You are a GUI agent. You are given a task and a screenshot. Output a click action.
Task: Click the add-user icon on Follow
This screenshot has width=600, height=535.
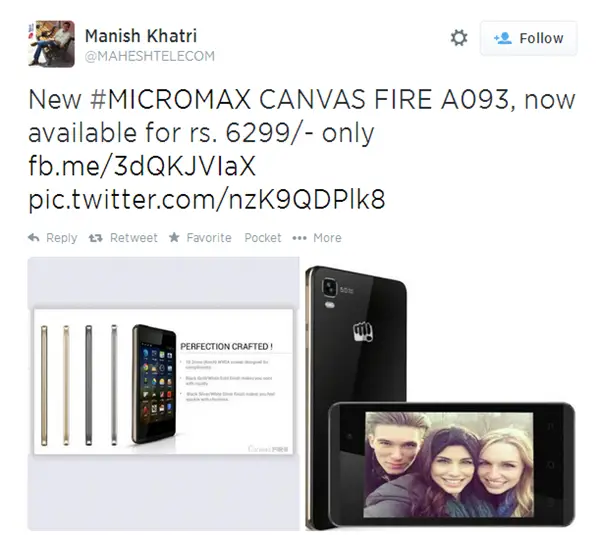point(502,38)
